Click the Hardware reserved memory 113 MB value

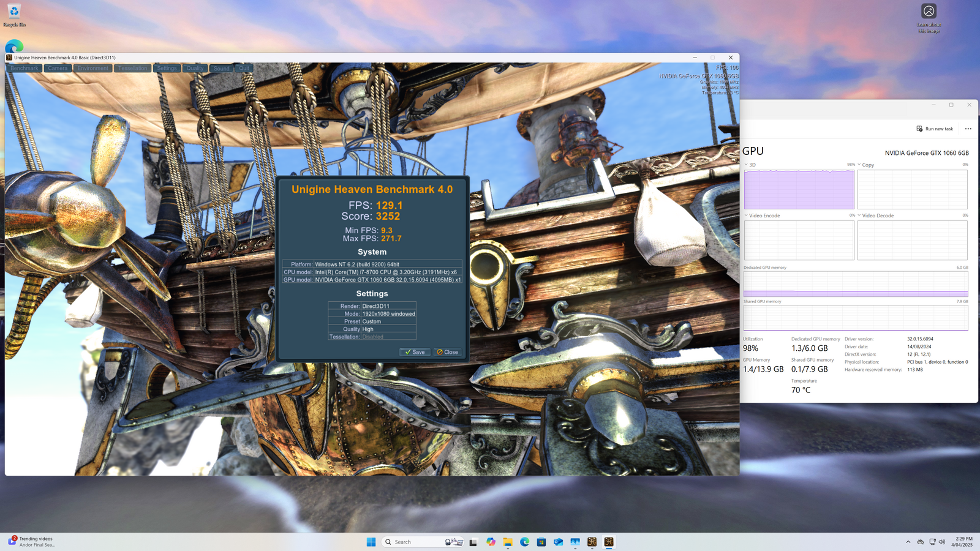pyautogui.click(x=914, y=370)
